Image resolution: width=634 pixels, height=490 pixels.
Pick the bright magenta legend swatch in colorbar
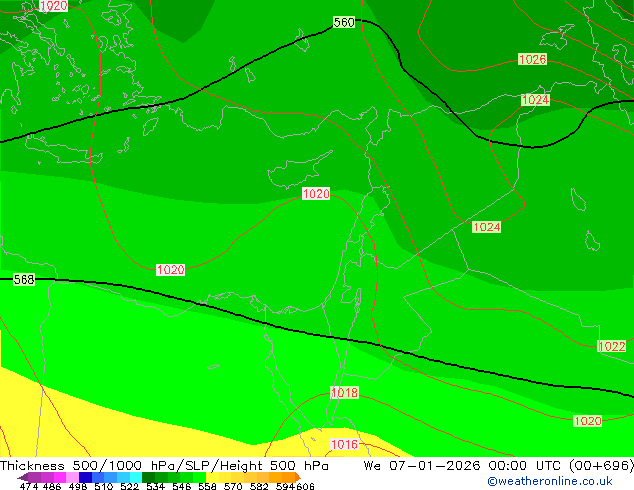(60, 477)
